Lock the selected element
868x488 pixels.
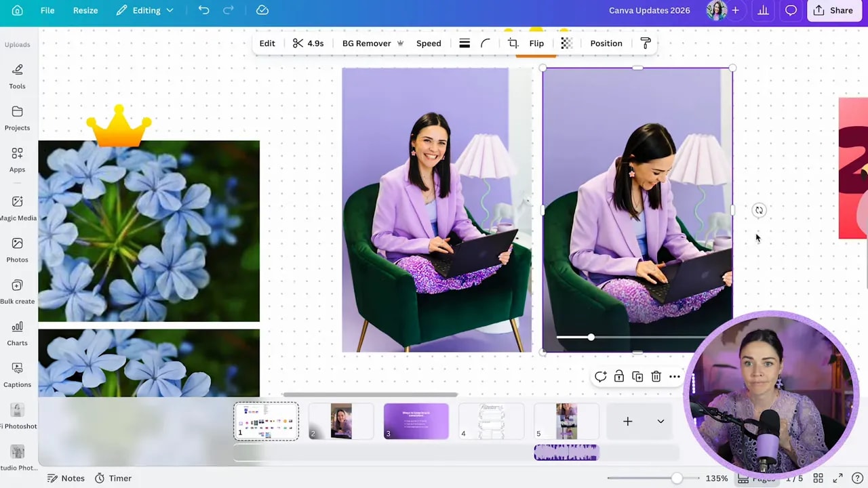pyautogui.click(x=619, y=376)
